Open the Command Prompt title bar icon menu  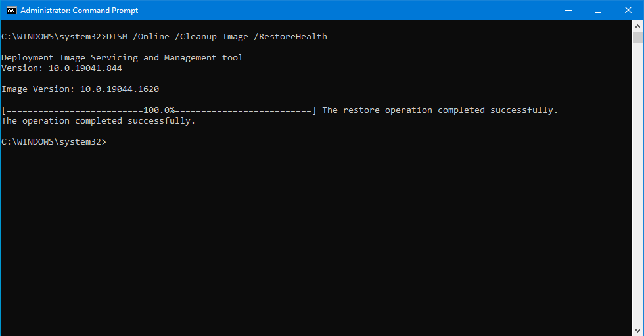pyautogui.click(x=11, y=11)
